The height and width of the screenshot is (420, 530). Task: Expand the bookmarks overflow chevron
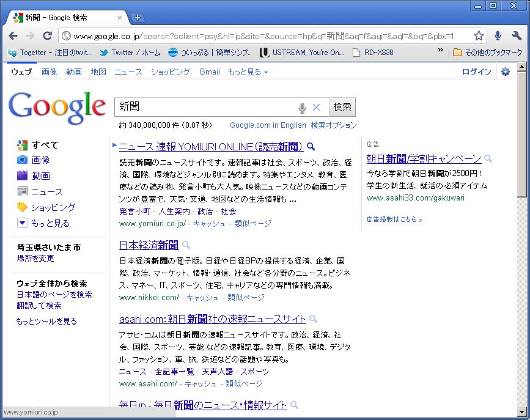440,50
